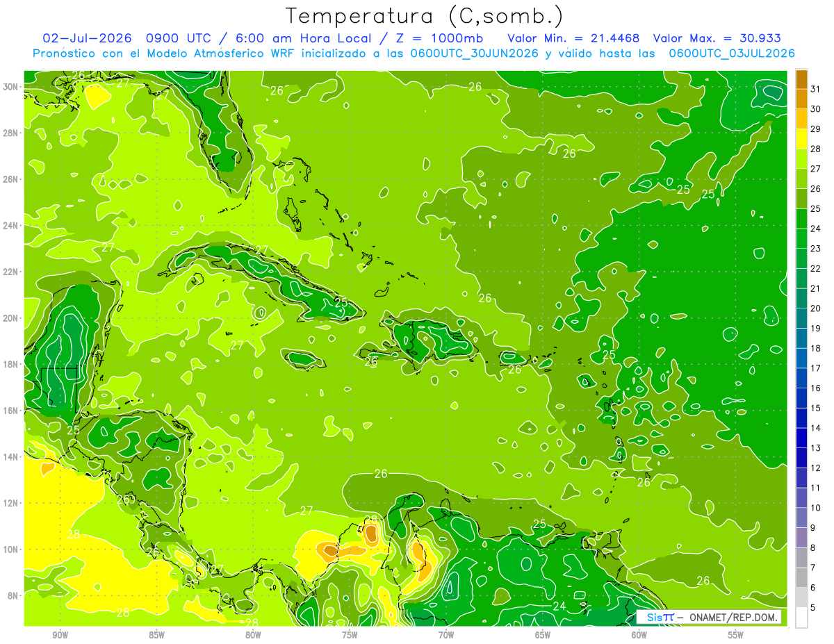Click the 'Temperatura (C,somb.)' chart title
Image resolution: width=834 pixels, height=644 pixels.
point(424,16)
